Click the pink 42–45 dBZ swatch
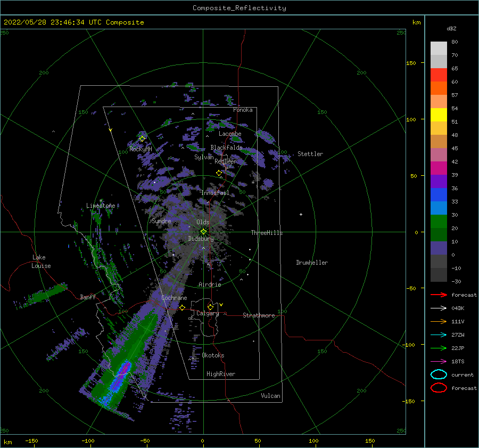The width and height of the screenshot is (479, 448). [439, 155]
